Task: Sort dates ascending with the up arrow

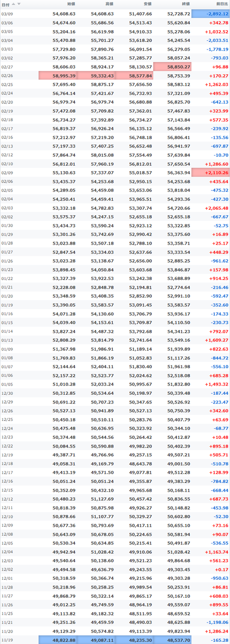Action: click(x=13, y=4)
